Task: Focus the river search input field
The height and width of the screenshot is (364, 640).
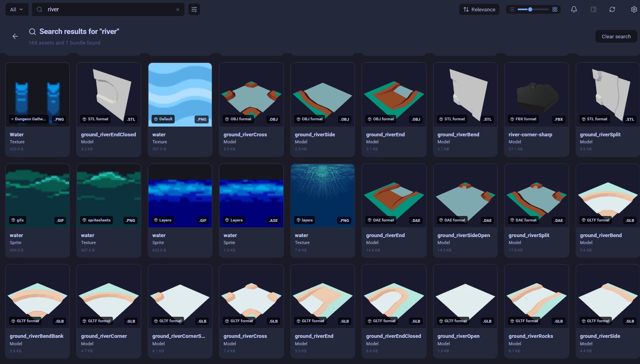Action: pyautogui.click(x=109, y=9)
